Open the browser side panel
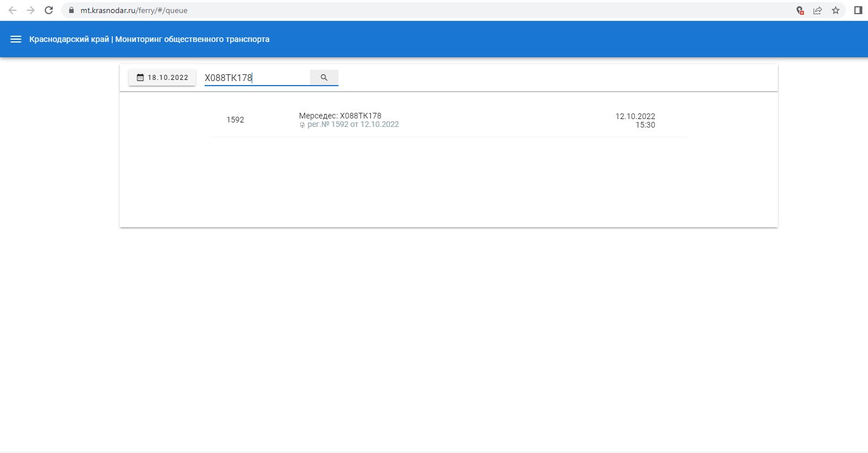The image size is (868, 453). coord(858,10)
